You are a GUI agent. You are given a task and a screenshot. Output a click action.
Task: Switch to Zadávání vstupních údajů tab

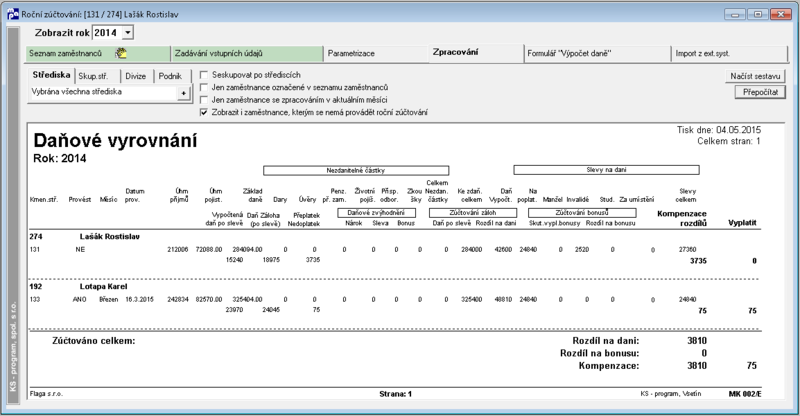tap(247, 54)
